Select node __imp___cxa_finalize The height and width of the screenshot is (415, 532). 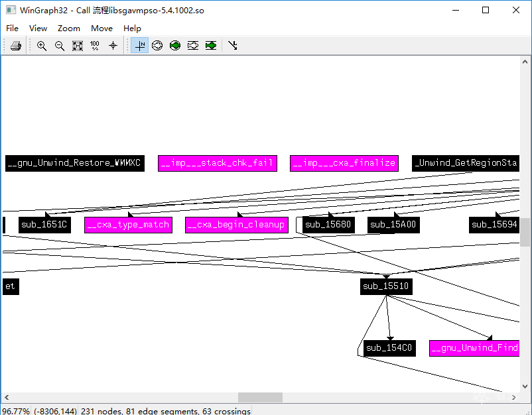pos(344,163)
